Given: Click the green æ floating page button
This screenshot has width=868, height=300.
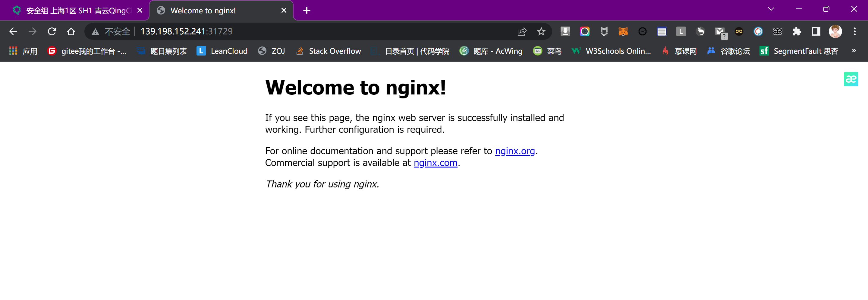Looking at the screenshot, I should 851,79.
